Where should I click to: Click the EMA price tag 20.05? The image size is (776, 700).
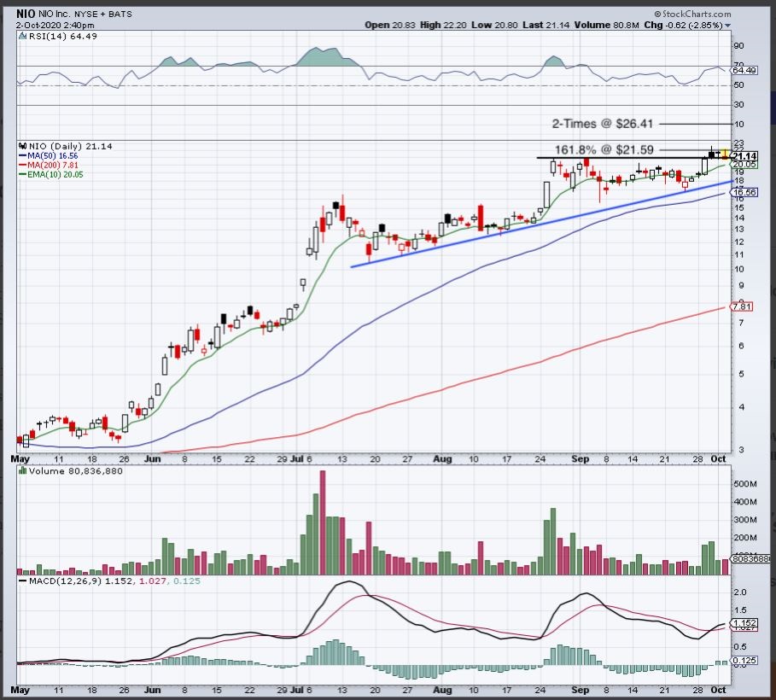pos(744,165)
